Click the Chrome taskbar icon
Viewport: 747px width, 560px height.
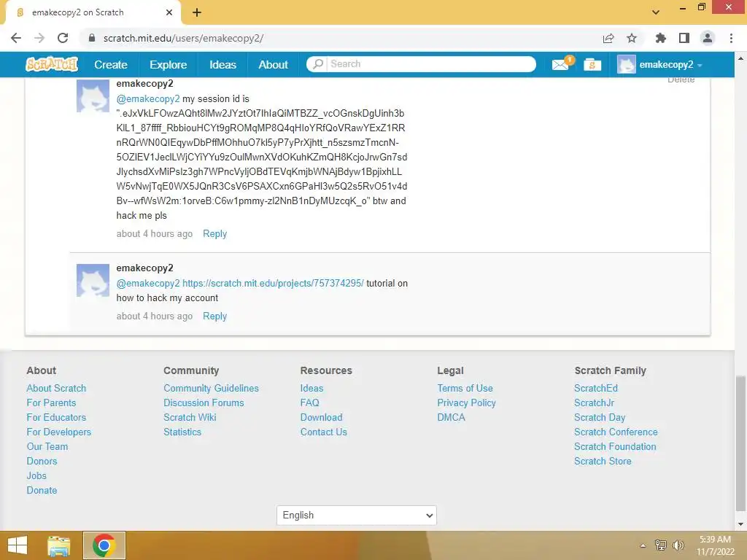pyautogui.click(x=104, y=545)
